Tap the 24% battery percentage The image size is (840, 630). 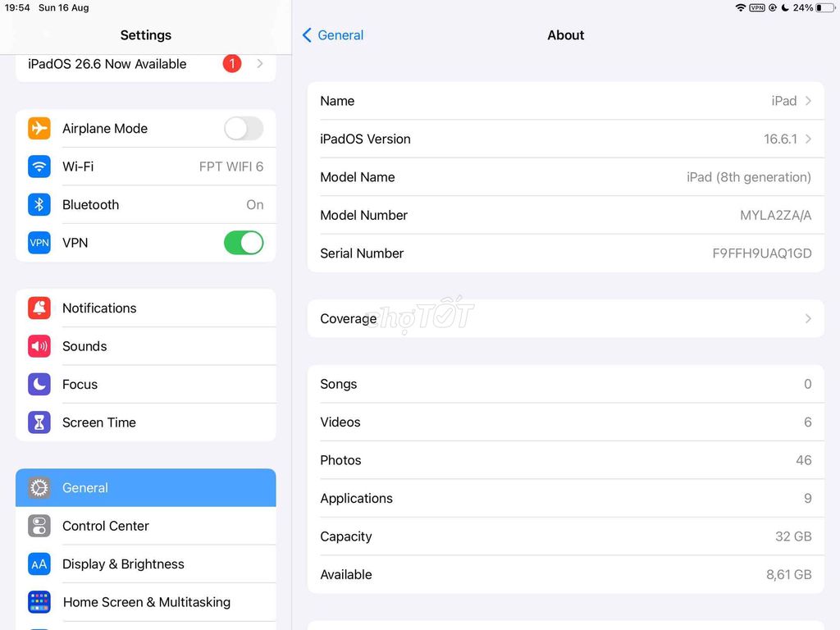click(x=803, y=7)
